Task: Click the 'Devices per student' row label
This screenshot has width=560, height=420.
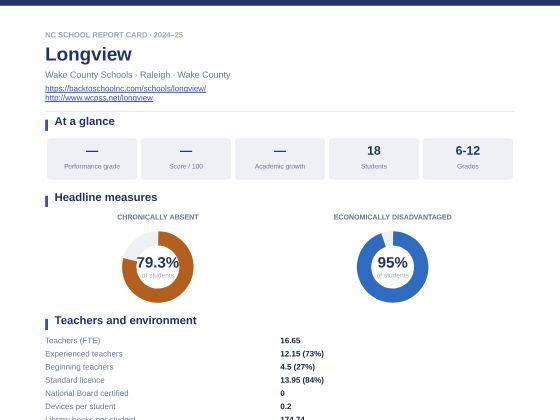Action: pyautogui.click(x=80, y=406)
